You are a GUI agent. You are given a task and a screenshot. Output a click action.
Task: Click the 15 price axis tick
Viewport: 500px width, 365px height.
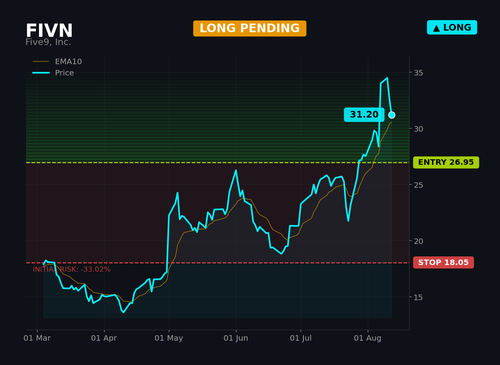pyautogui.click(x=419, y=297)
